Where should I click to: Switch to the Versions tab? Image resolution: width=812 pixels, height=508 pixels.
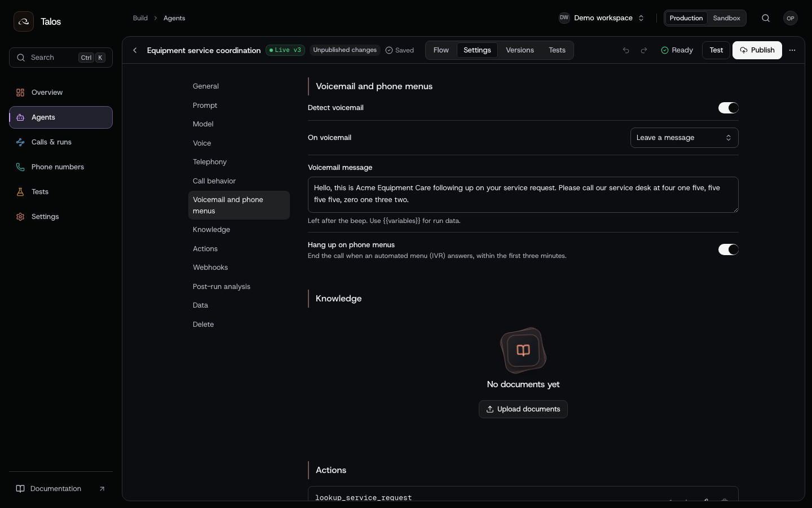click(520, 50)
